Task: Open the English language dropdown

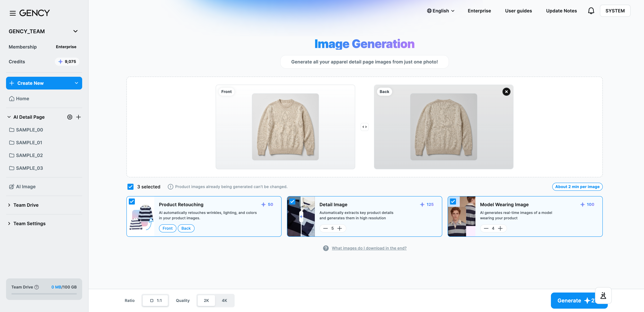Action: pyautogui.click(x=441, y=11)
